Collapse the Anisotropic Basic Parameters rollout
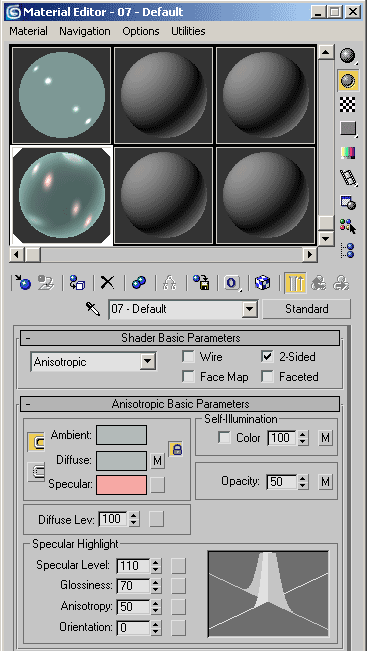The height and width of the screenshot is (651, 367). (x=180, y=404)
